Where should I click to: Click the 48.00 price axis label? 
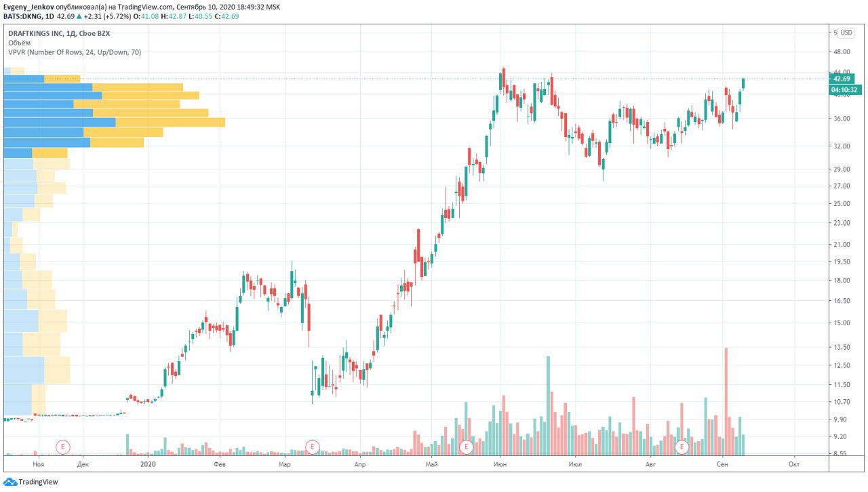point(842,52)
